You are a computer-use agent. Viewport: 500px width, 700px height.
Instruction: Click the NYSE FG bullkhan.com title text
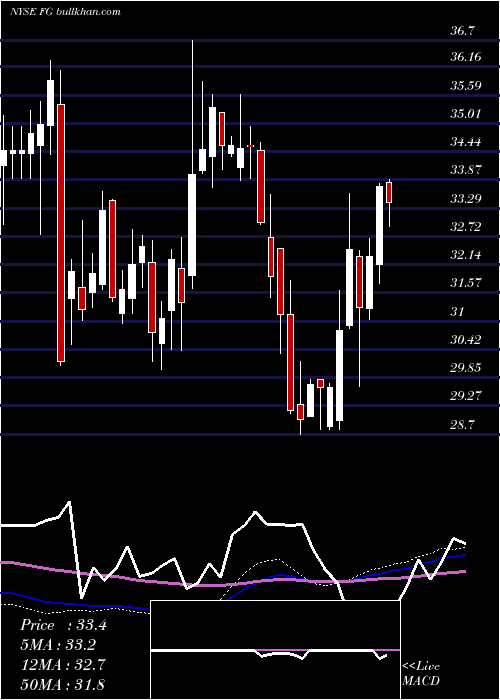(65, 12)
